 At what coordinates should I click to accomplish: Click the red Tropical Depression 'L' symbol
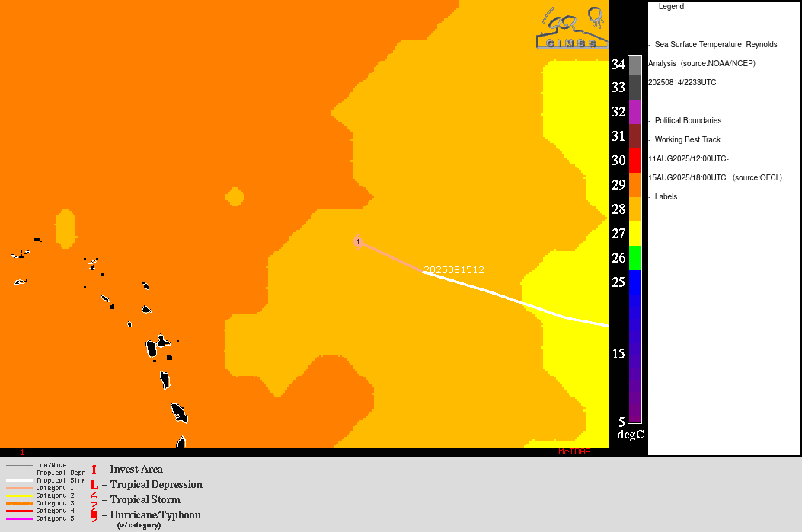94,485
